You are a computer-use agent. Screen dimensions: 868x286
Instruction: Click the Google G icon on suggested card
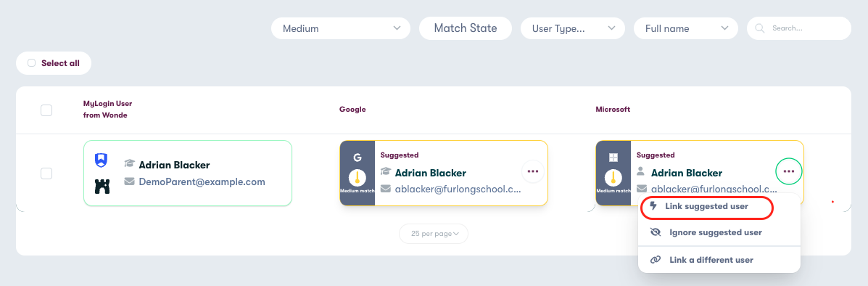tap(357, 157)
